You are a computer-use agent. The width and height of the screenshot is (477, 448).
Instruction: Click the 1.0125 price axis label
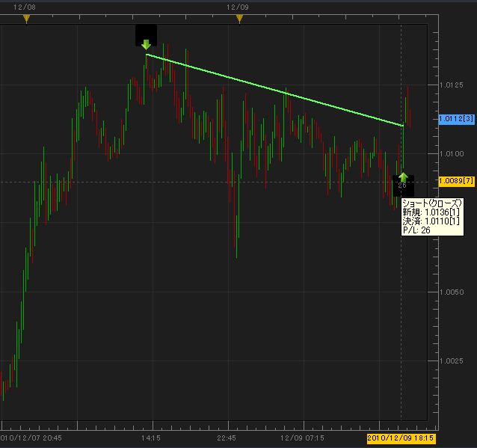(x=451, y=85)
